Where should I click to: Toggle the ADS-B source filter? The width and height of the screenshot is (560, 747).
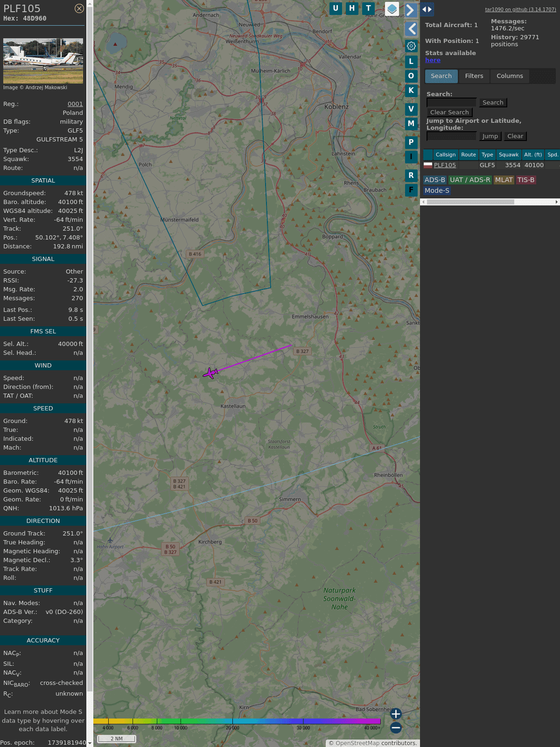[435, 180]
